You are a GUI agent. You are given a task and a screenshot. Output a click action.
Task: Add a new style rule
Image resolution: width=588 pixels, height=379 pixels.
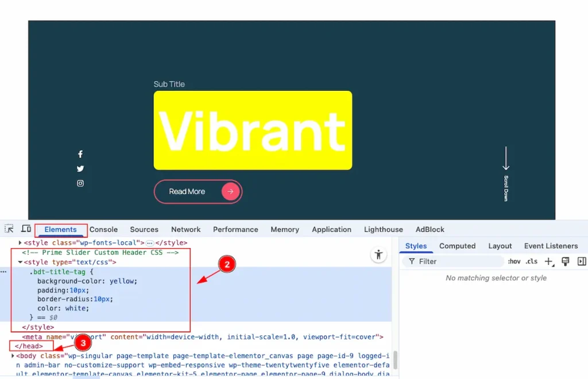[x=548, y=261]
